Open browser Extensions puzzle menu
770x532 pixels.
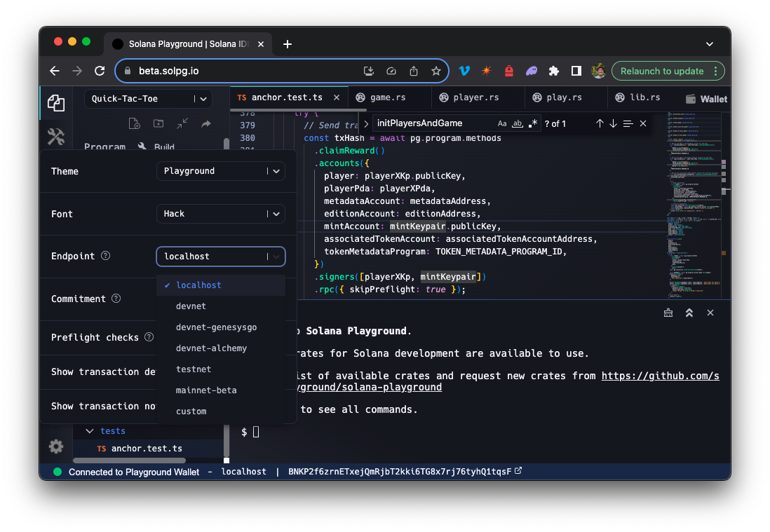pyautogui.click(x=554, y=71)
